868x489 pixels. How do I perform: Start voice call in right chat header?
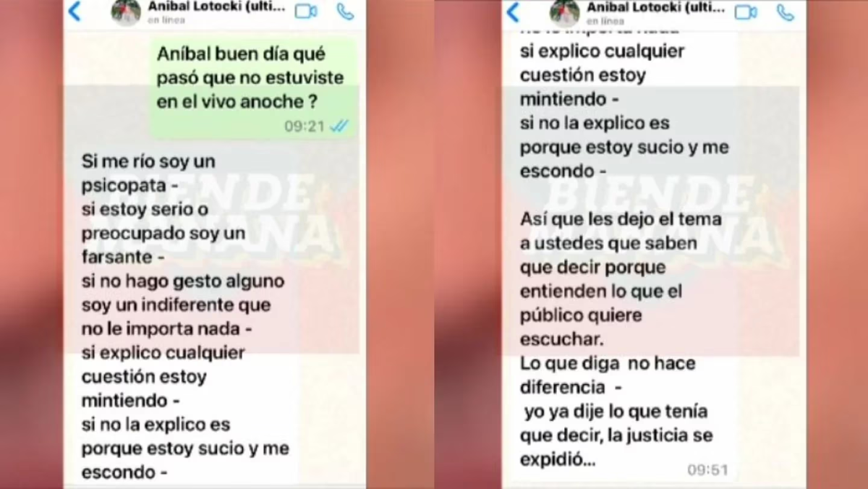(785, 12)
